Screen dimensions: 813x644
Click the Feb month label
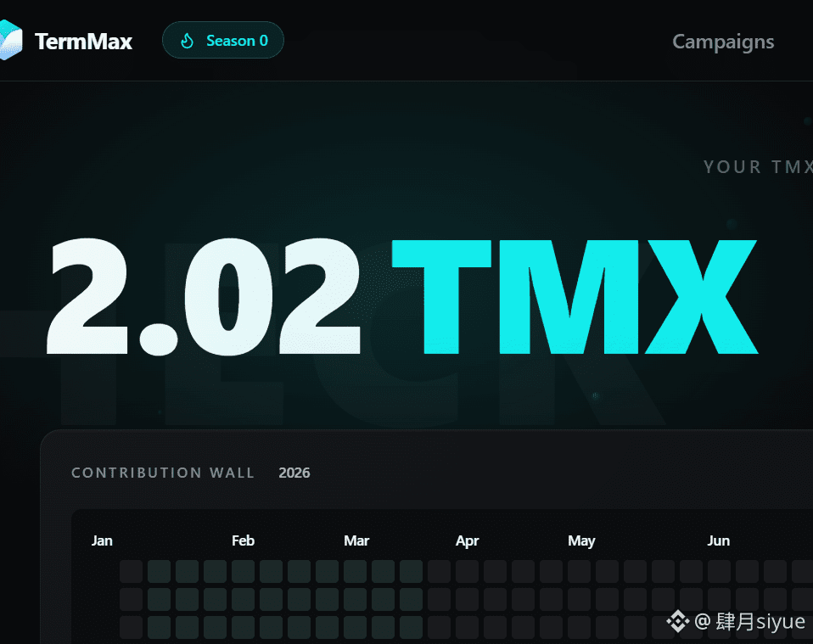point(244,540)
